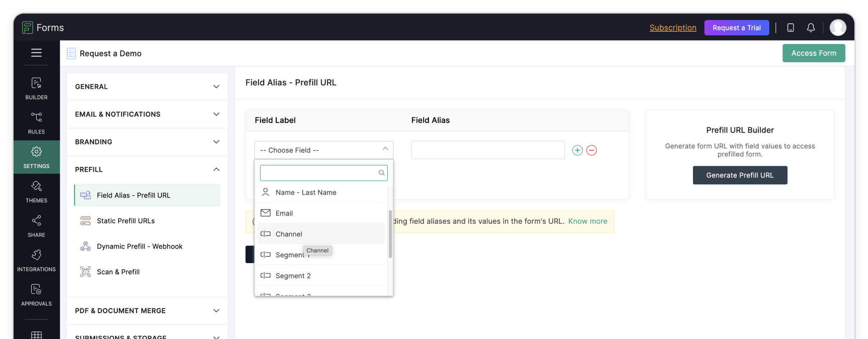Click the search magnifier in the field dropdown

(x=381, y=173)
